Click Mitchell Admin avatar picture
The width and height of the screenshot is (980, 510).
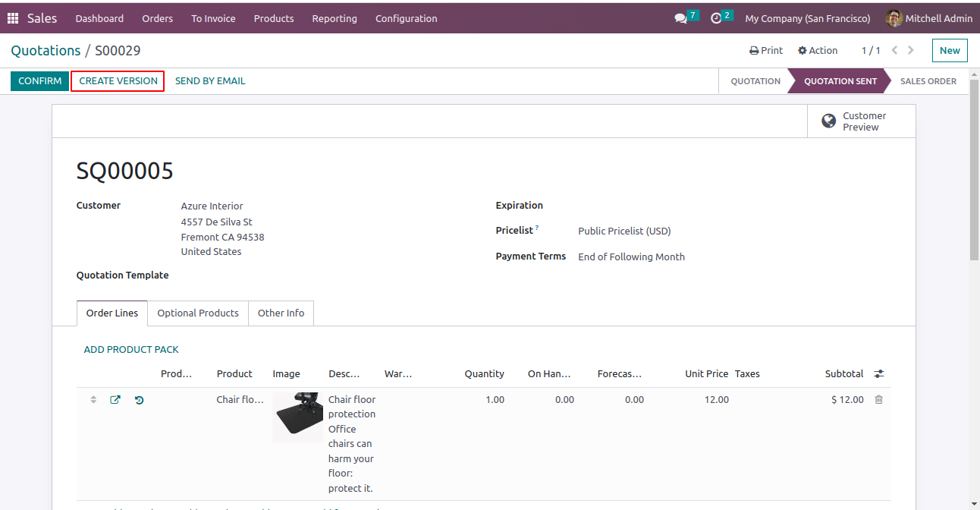coord(894,18)
